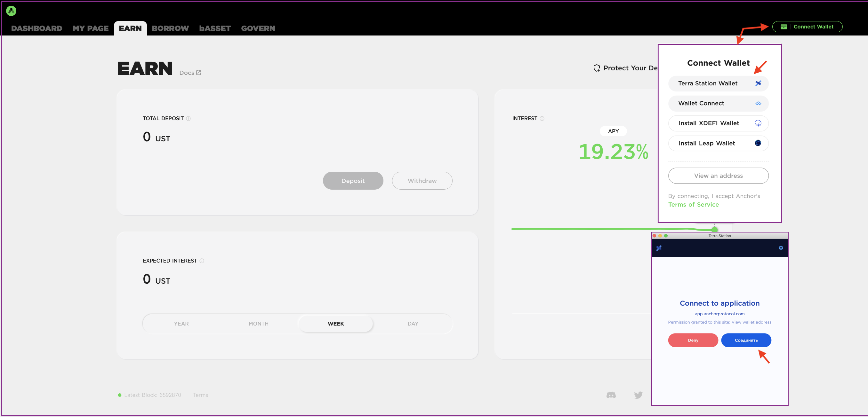Click the Total Deposit info icon

[x=189, y=118]
